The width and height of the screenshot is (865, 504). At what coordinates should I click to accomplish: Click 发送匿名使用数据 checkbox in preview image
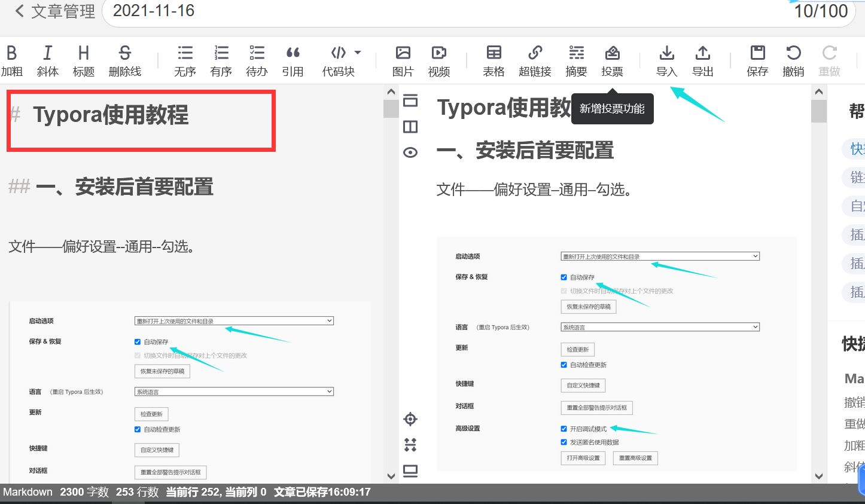[564, 442]
